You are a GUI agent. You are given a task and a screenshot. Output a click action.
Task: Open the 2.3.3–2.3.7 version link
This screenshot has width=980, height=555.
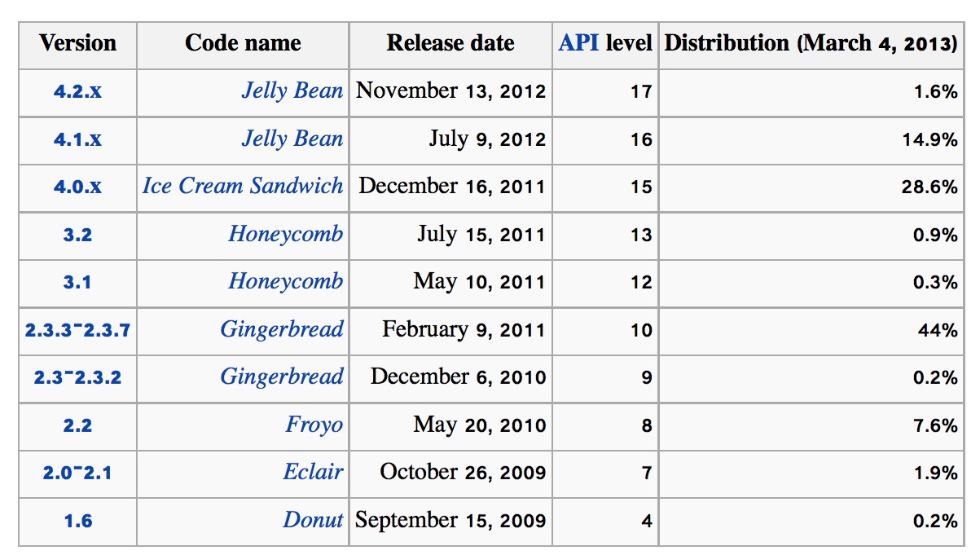pos(78,330)
